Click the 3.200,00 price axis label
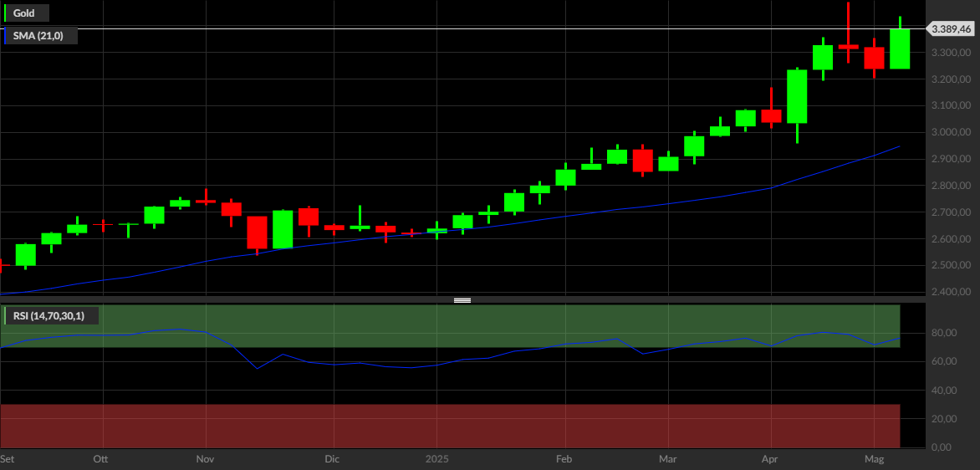The image size is (980, 470). [952, 79]
